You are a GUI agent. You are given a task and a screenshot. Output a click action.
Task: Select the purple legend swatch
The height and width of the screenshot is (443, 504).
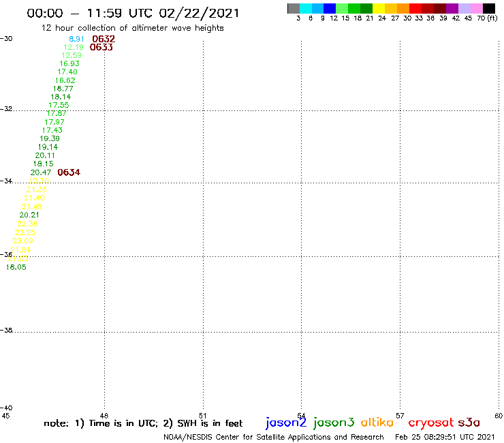coord(452,8)
